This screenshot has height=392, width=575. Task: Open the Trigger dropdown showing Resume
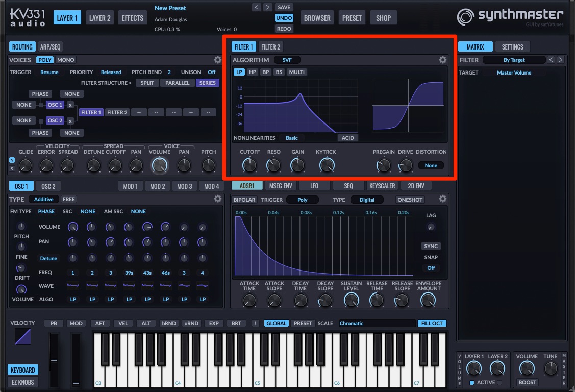49,72
